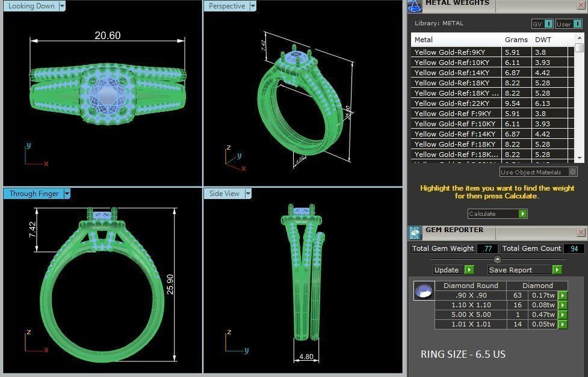Select the Perspective viewport title
Viewport: 588px width, 377px height.
pyautogui.click(x=227, y=6)
